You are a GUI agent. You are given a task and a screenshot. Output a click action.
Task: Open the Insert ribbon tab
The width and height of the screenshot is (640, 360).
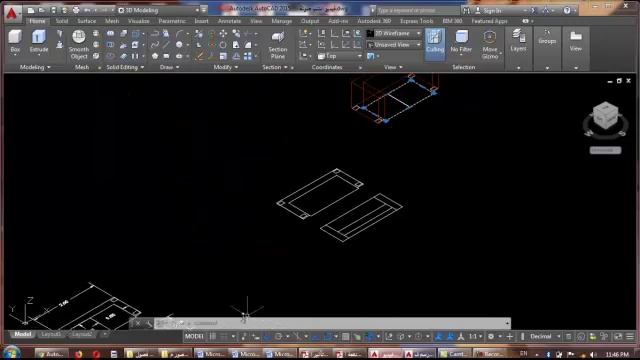click(x=201, y=21)
